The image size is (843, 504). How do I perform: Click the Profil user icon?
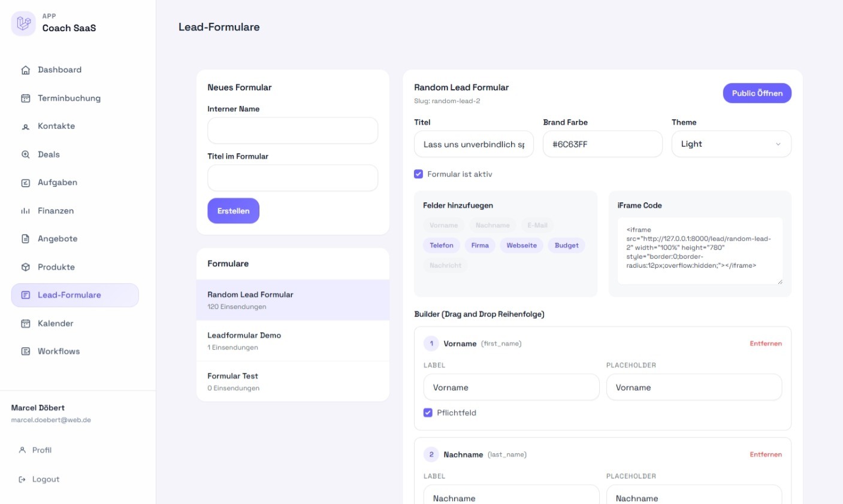22,450
